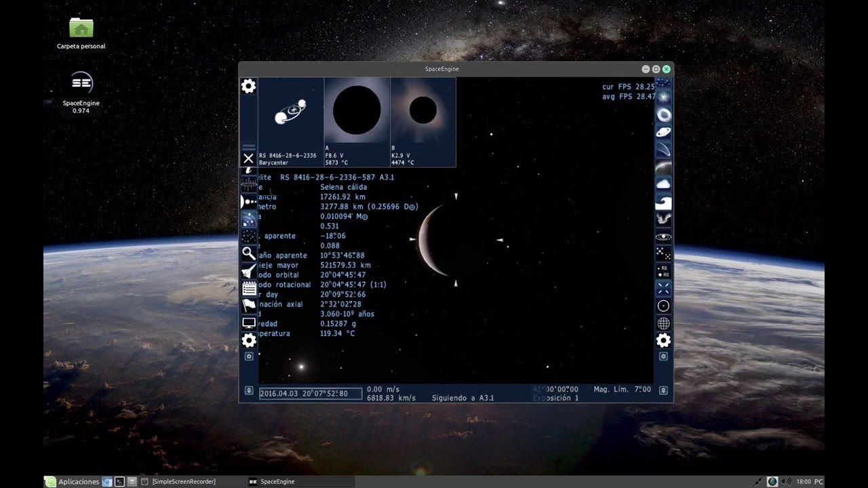Toggle water wave icon in right toolbar
This screenshot has height=488, width=868.
coord(663,202)
